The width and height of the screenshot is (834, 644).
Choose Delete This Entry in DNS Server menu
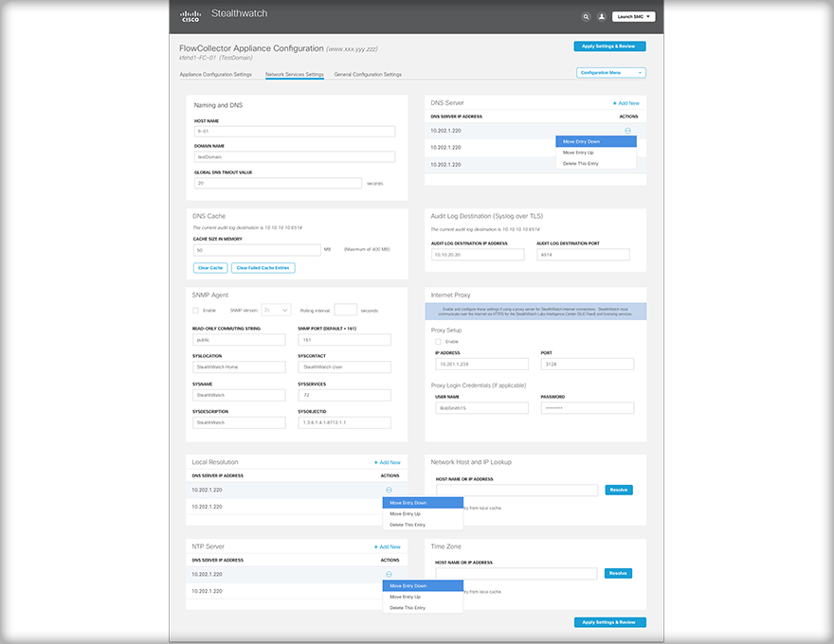596,164
